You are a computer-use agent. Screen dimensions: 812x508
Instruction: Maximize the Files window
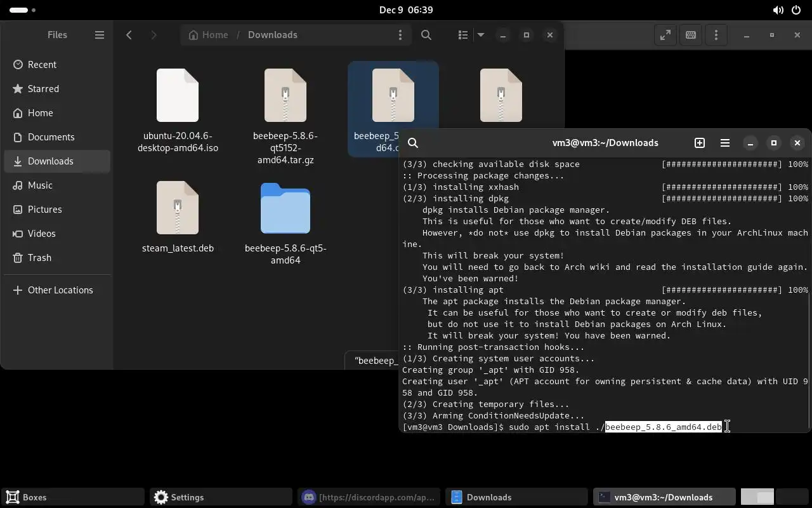(527, 35)
